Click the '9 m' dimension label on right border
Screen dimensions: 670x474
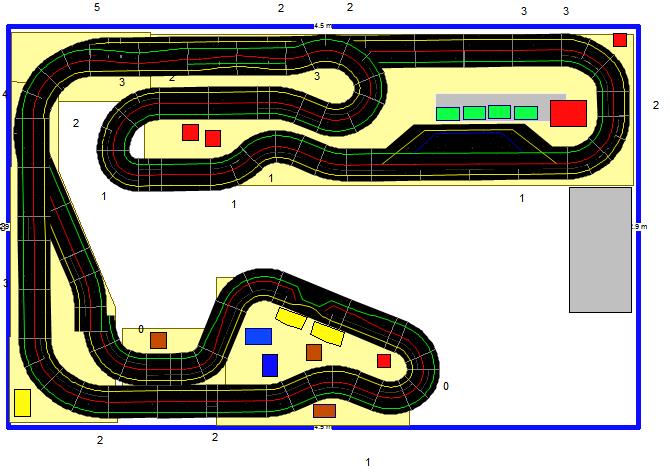pos(638,227)
